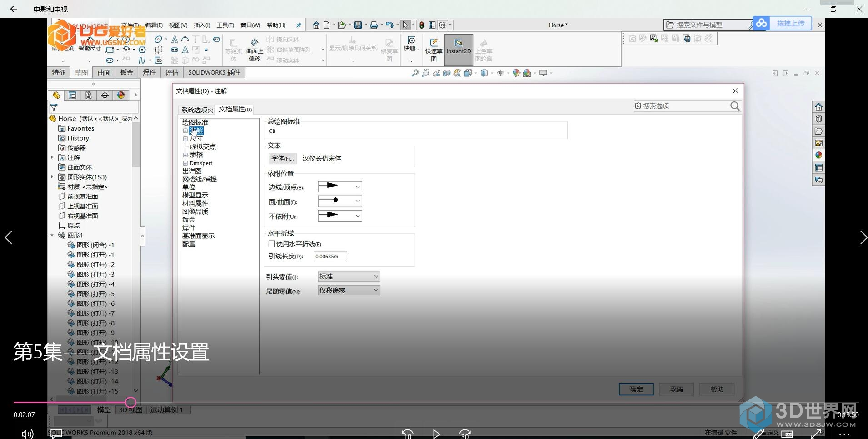This screenshot has height=439, width=868.
Task: Skip back 10 seconds in the video
Action: [x=408, y=434]
